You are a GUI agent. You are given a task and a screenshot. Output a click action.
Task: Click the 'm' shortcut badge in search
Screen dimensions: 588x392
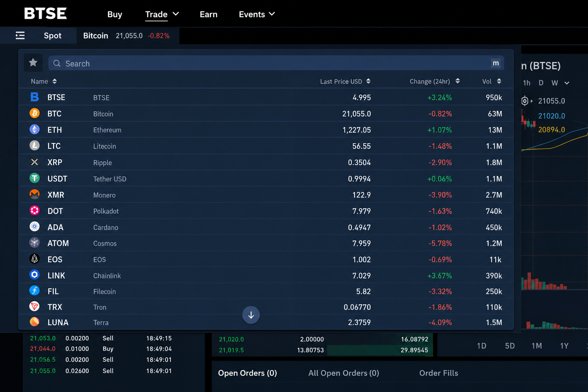[496, 63]
